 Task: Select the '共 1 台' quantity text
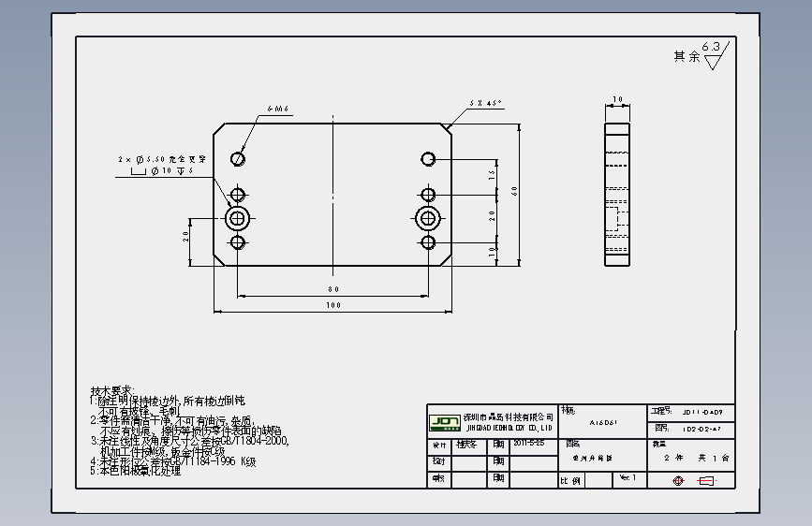[x=713, y=458]
